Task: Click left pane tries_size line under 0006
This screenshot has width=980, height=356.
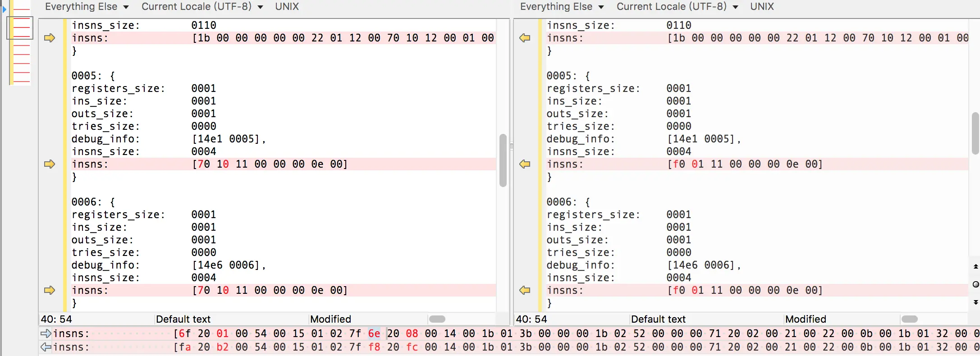Action: (144, 252)
